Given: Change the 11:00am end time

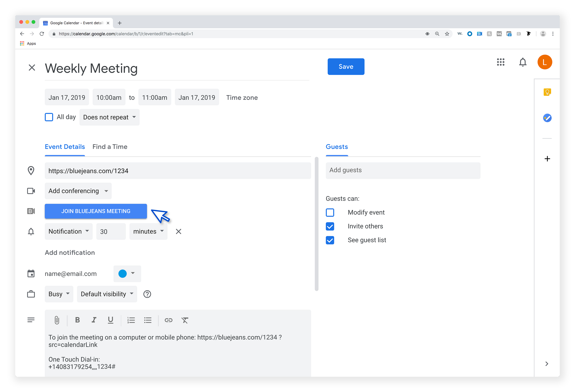Looking at the screenshot, I should tap(155, 97).
